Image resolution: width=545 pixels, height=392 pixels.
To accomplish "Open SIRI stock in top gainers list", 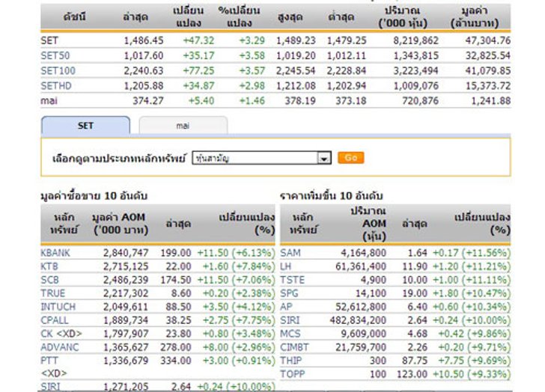I will (x=290, y=320).
